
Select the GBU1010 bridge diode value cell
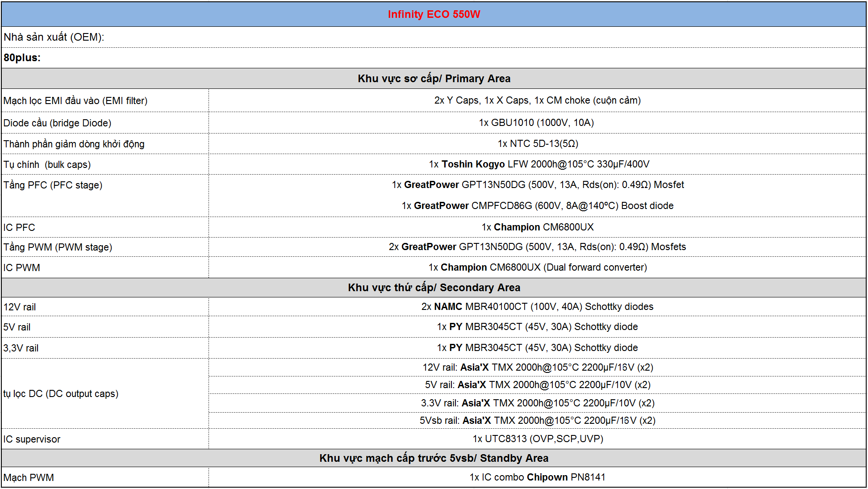coord(536,122)
